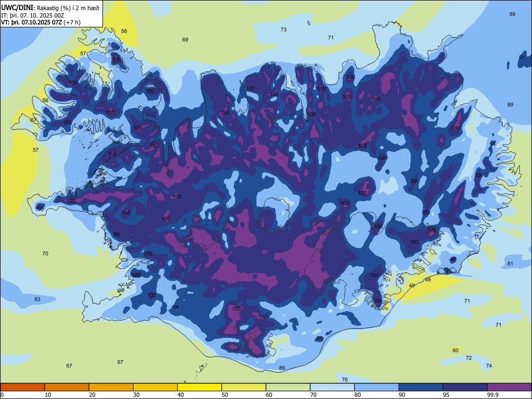Click the humidity value '70' over the sea
The image size is (532, 399).
click(x=45, y=253)
